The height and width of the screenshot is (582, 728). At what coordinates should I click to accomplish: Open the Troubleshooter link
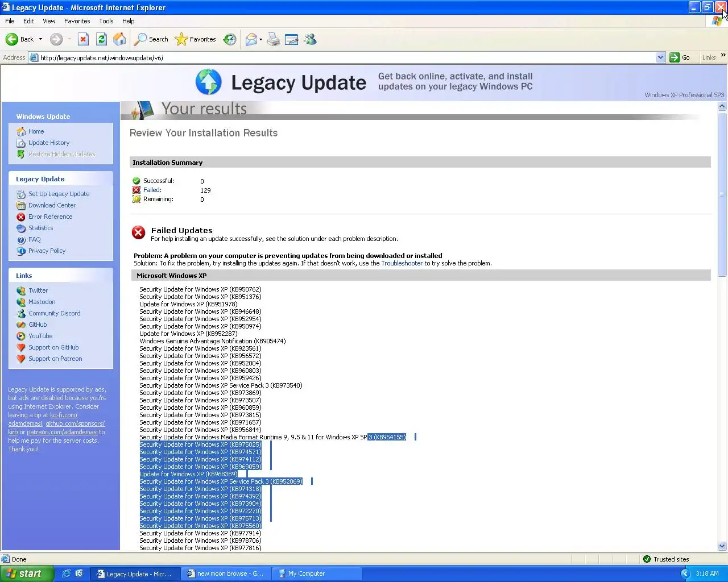(402, 263)
